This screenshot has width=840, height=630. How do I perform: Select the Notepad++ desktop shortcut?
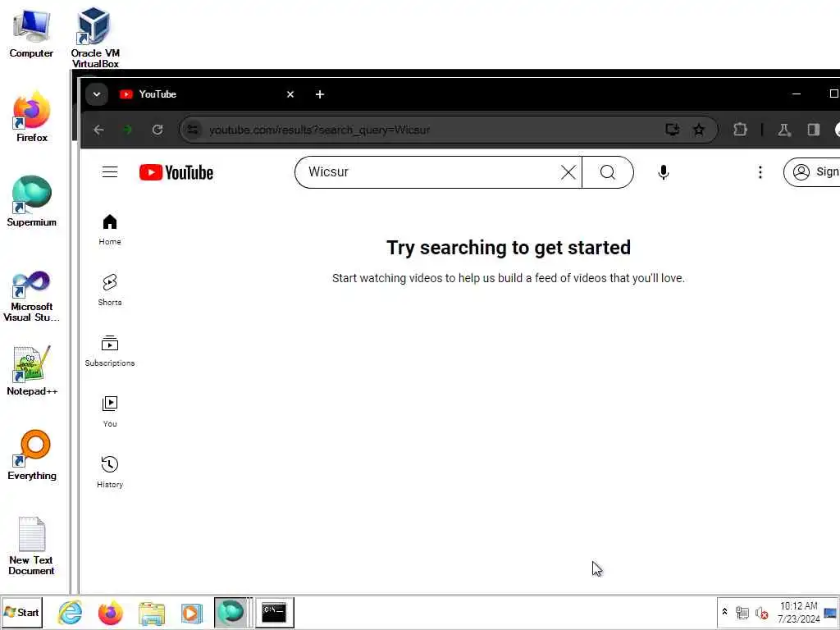coord(32,371)
